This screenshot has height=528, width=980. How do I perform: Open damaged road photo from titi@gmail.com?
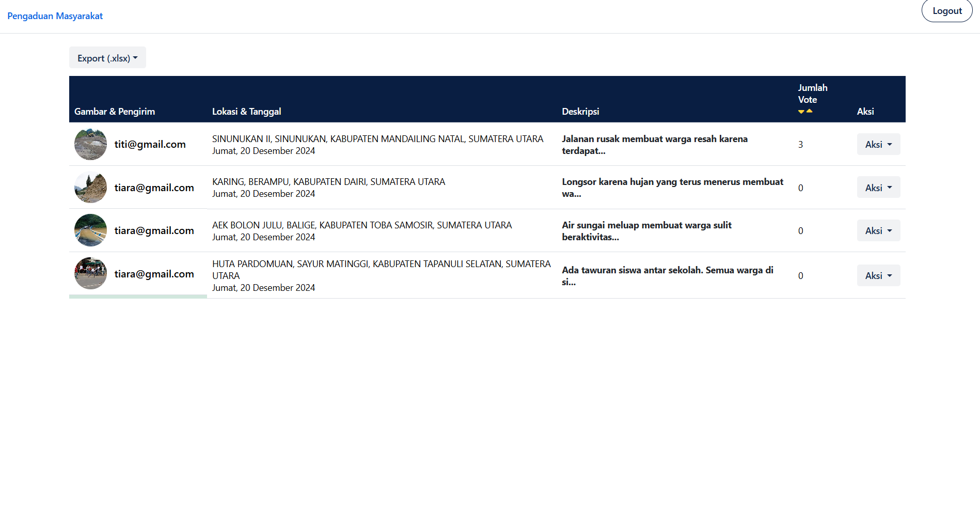(x=90, y=144)
